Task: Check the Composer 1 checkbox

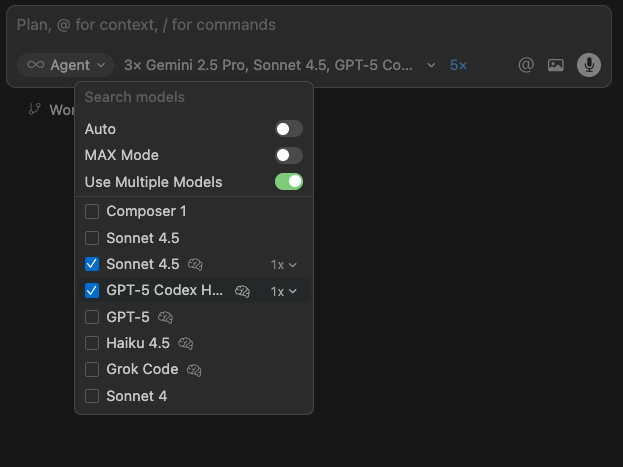Action: [92, 211]
